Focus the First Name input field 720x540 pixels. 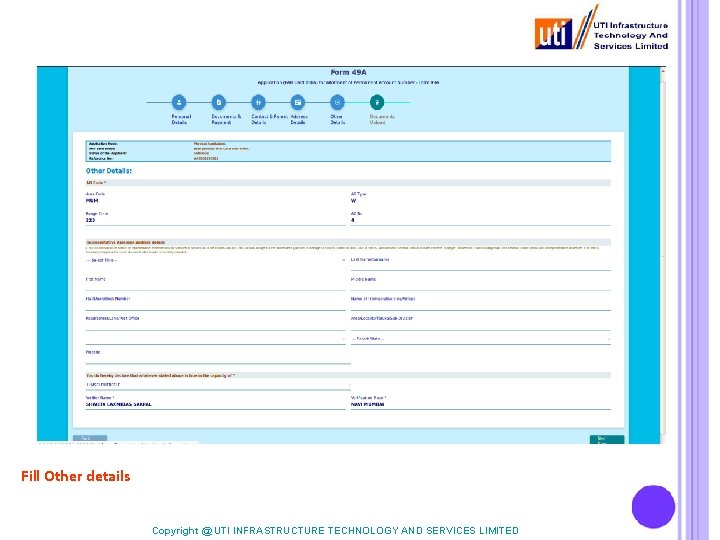[215, 283]
